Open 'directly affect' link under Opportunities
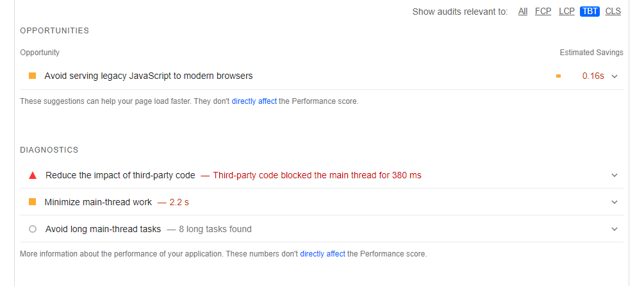 (254, 101)
